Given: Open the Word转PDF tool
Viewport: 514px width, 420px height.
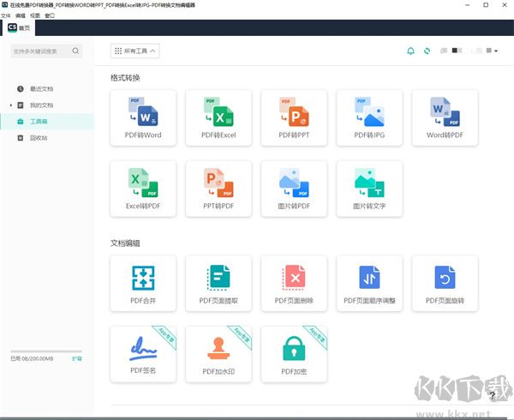Looking at the screenshot, I should coord(445,117).
